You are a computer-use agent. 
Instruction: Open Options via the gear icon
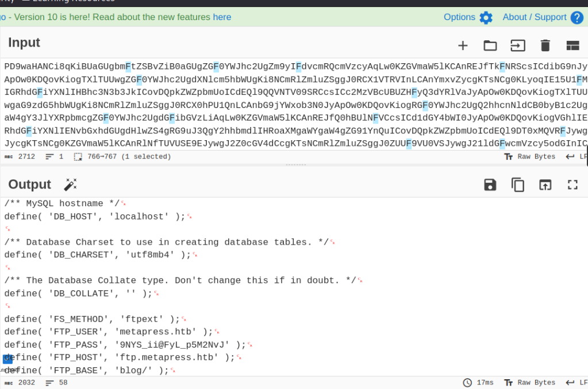tap(486, 18)
